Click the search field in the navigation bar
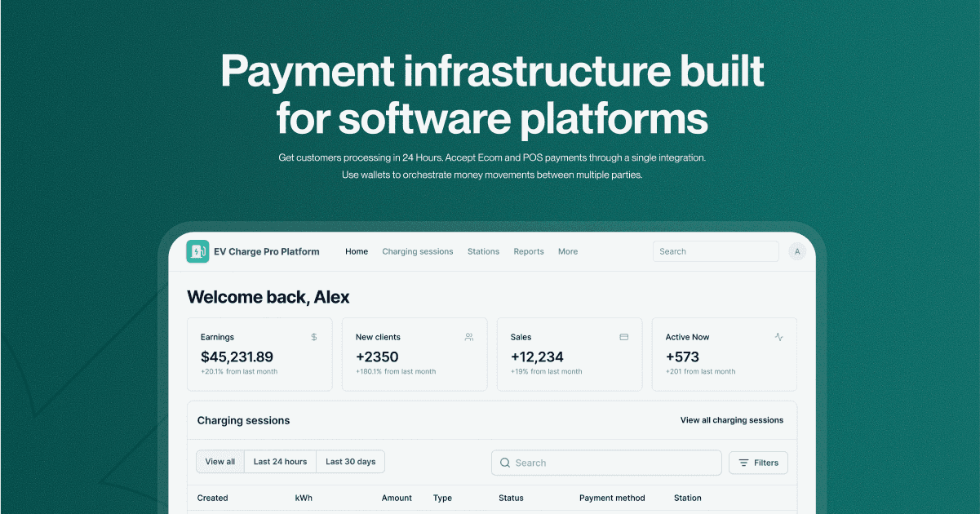This screenshot has width=980, height=514. coord(715,251)
